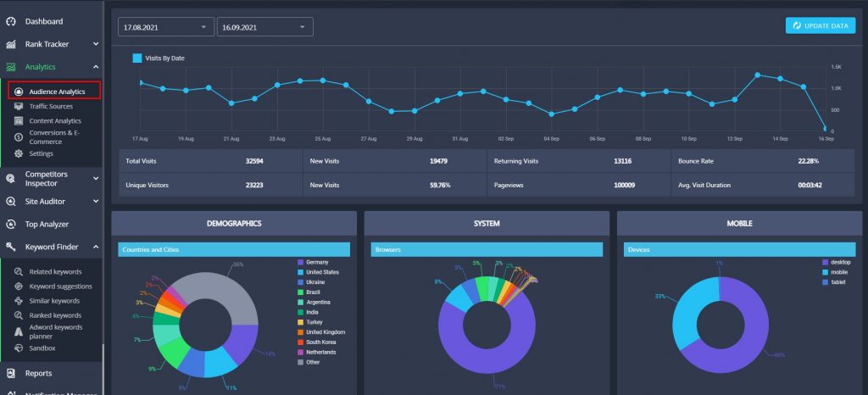
Task: Open the 17.08.2021 start date dropdown
Action: [x=166, y=26]
